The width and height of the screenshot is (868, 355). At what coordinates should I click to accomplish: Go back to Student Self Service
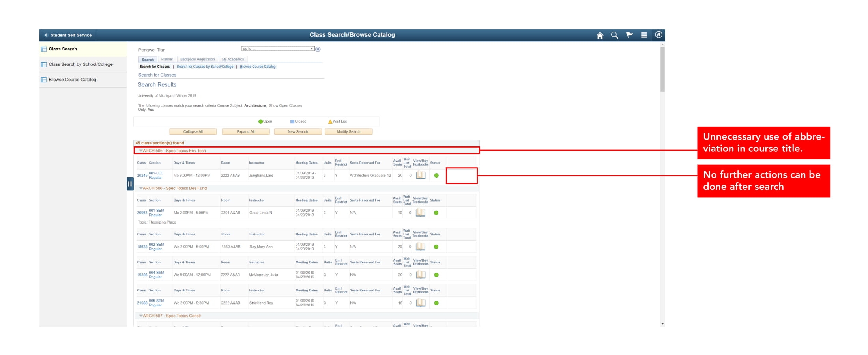[x=68, y=35]
